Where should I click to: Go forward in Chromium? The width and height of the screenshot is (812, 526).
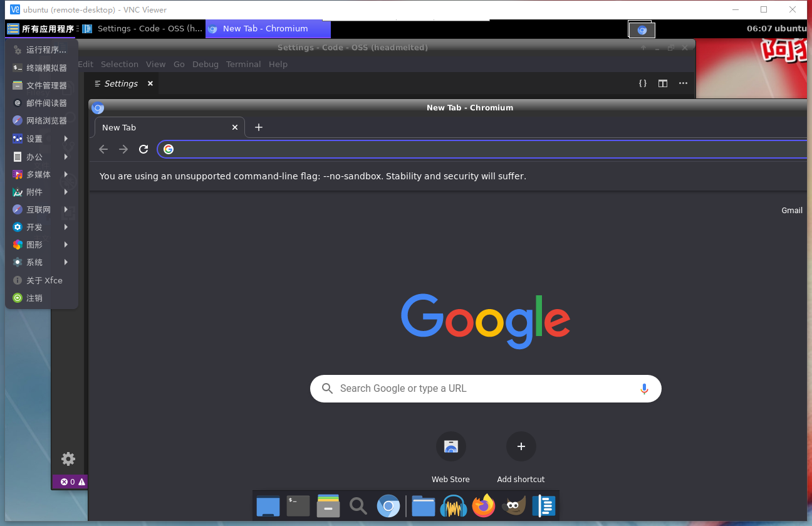(x=123, y=149)
